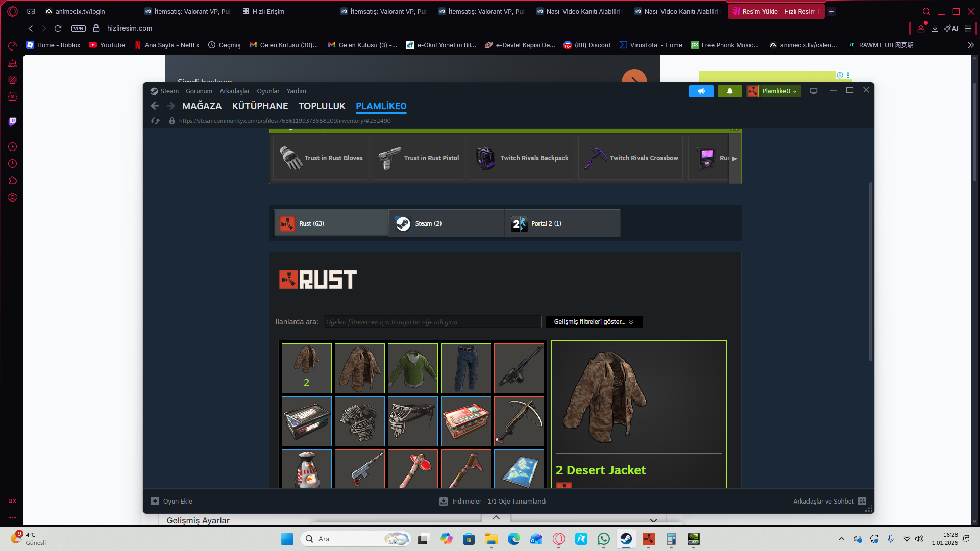980x551 pixels.
Task: Click the İlanlarda ara filter field
Action: [x=432, y=322]
